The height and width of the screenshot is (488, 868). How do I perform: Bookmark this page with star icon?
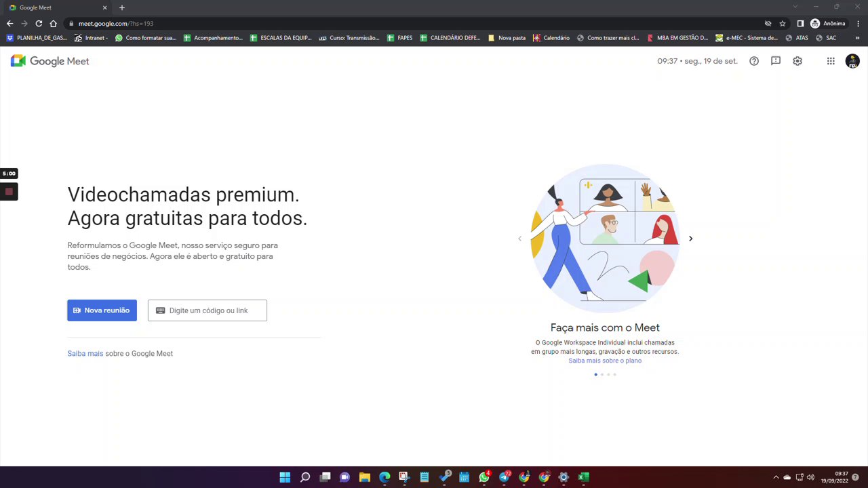(783, 23)
